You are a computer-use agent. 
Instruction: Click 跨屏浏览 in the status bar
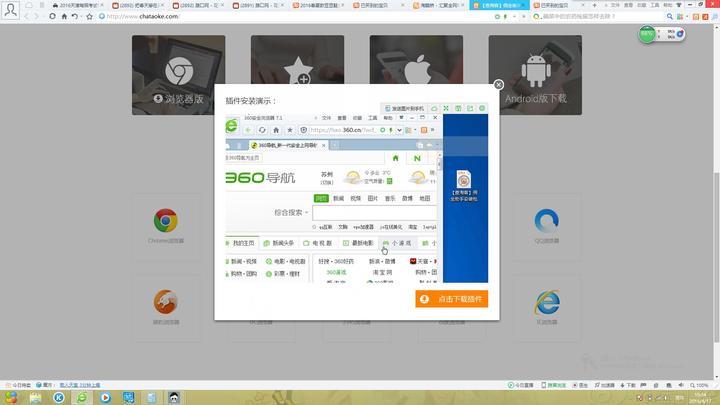tap(554, 385)
